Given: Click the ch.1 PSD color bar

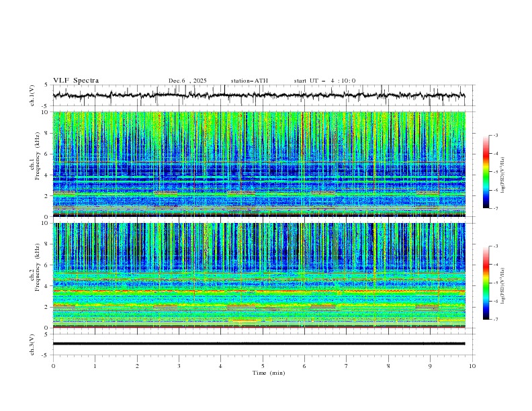Looking at the screenshot, I should 486,172.
